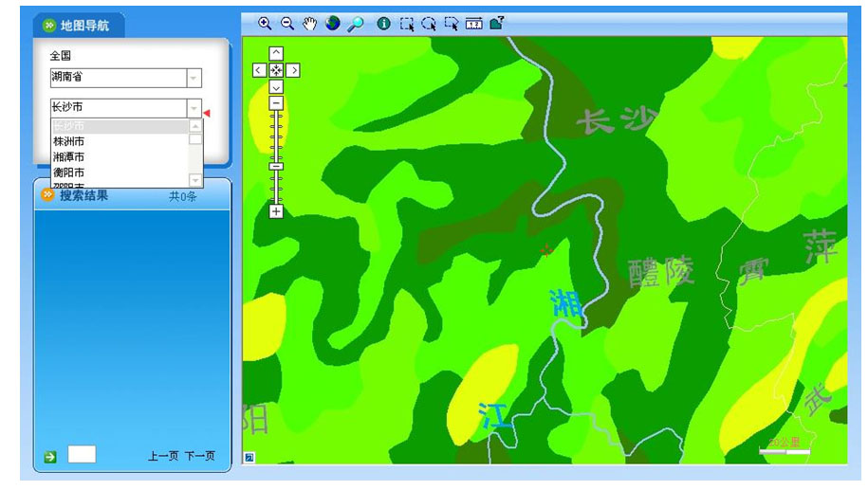Viewport: 868px width, 490px height.
Task: Click the 地图导航 tab header
Action: click(79, 26)
